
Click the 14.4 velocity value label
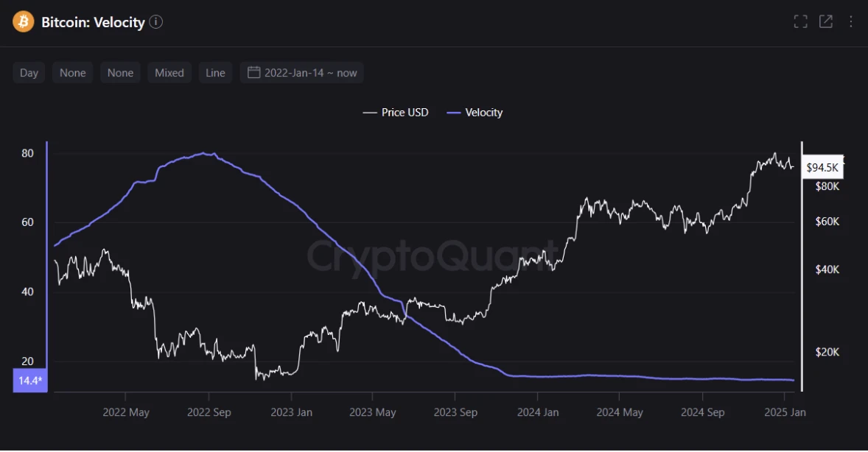(x=29, y=381)
